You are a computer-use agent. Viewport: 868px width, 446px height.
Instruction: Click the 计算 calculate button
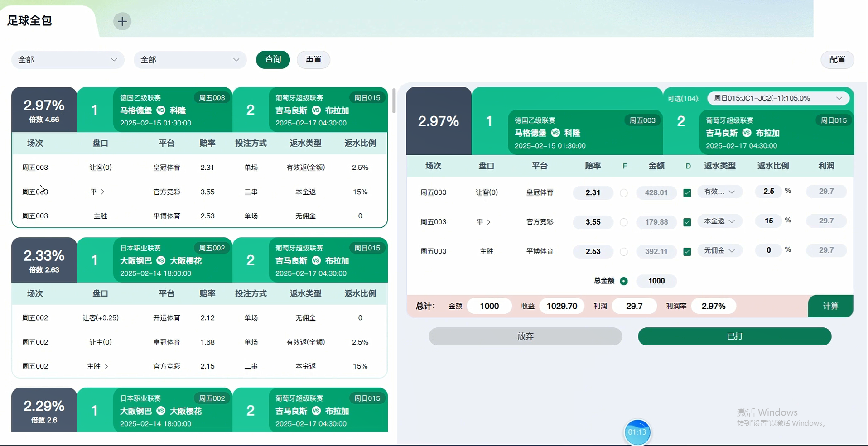click(830, 306)
